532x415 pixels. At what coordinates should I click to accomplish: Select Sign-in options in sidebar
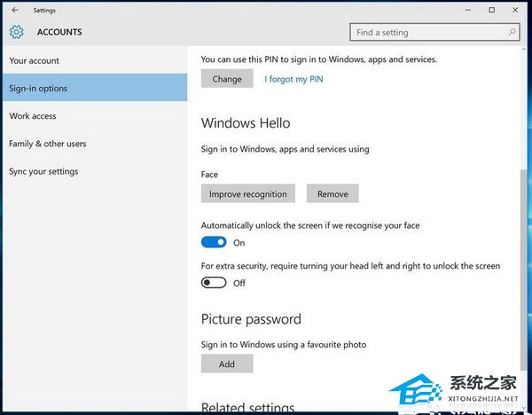click(x=38, y=89)
